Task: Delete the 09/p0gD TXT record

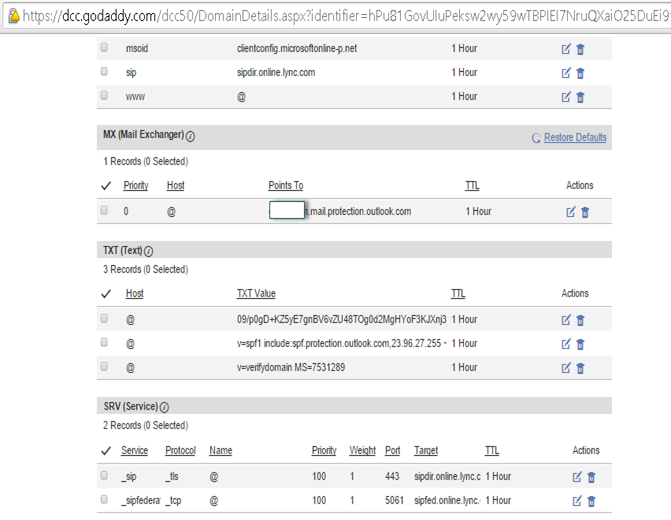Action: [580, 320]
